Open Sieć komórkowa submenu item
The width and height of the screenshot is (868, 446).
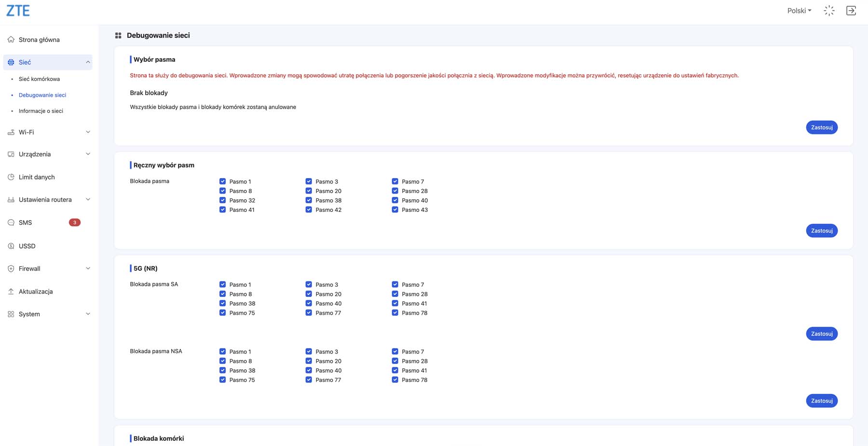click(x=39, y=79)
